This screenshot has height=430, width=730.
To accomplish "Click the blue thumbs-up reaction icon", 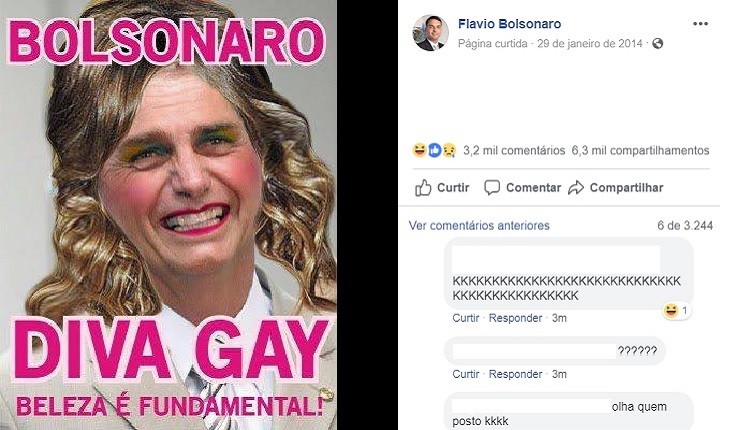I will pos(434,150).
